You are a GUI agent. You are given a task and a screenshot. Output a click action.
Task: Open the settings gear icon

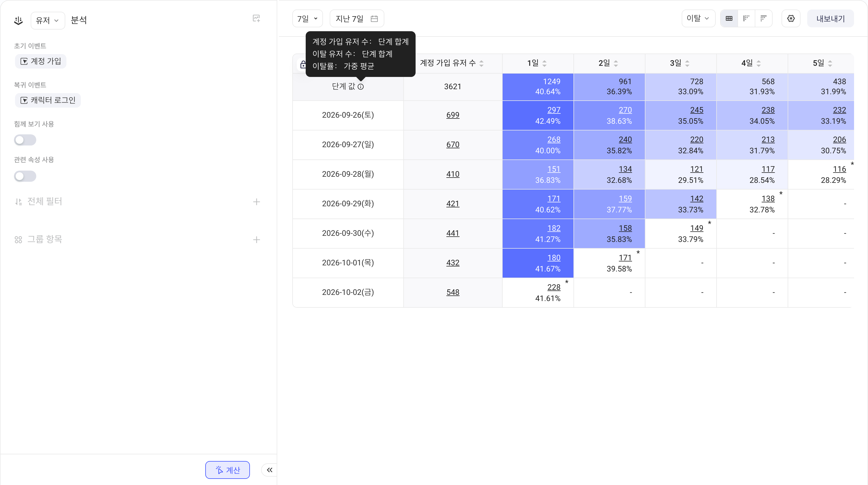tap(791, 18)
